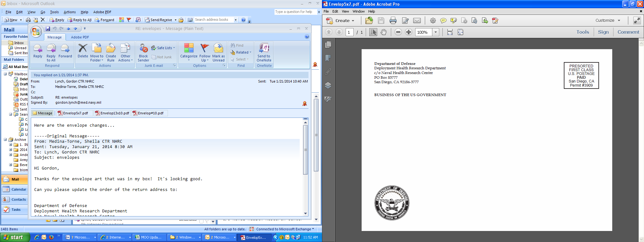Open the New item dropdown arrow in Outlook

(x=21, y=20)
